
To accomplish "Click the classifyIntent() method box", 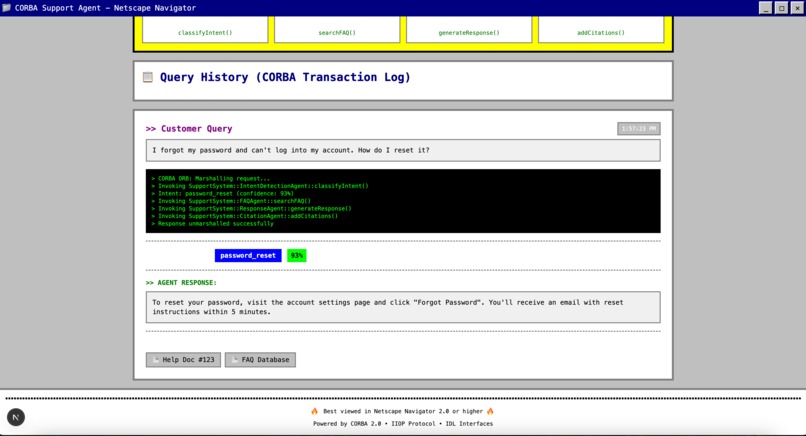I will tap(205, 30).
